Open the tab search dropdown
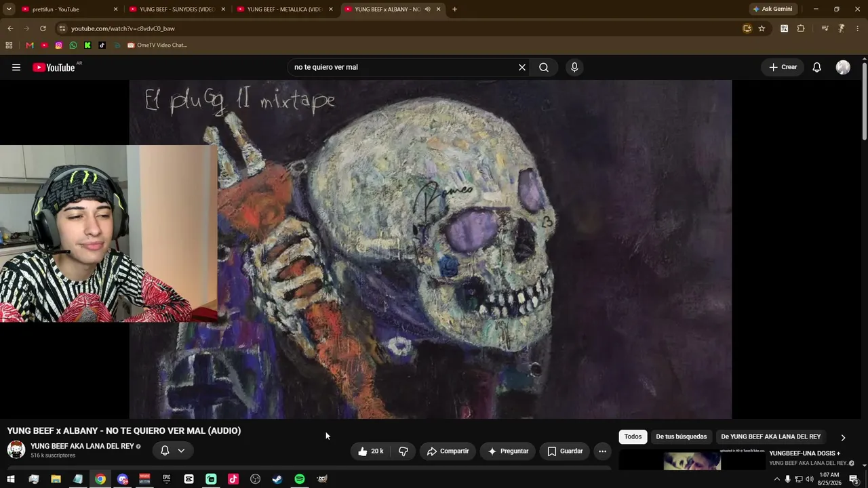Screen dimensions: 868x488 click(9, 9)
